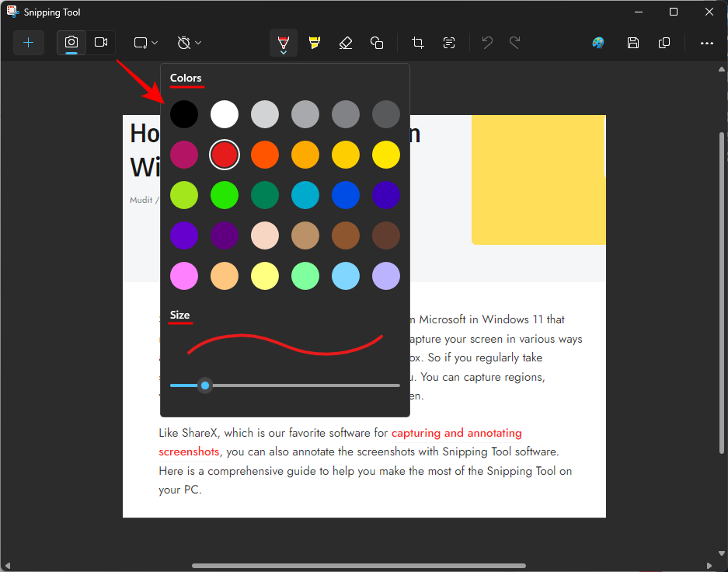Select the ballpoint pen tool
The image size is (728, 572).
[284, 42]
